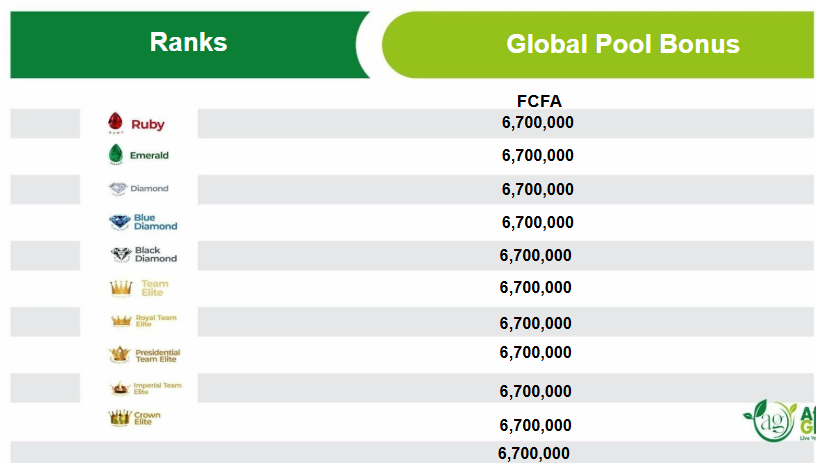
Task: Select the white Diamond rank icon
Action: click(118, 188)
